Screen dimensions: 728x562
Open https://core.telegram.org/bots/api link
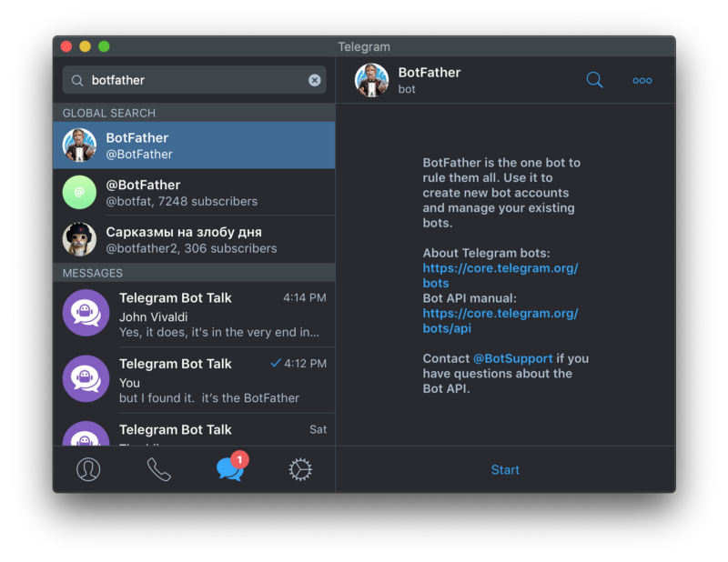500,321
